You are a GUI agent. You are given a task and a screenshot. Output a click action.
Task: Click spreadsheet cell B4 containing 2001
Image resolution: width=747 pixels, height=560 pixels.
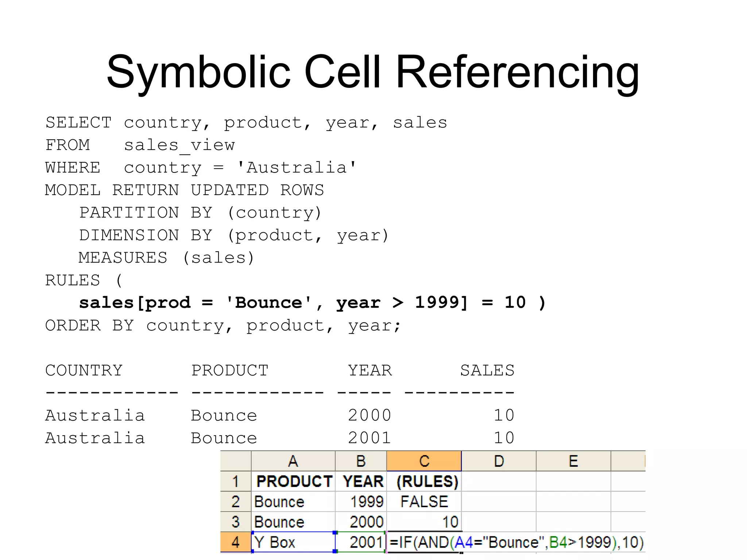tap(361, 542)
